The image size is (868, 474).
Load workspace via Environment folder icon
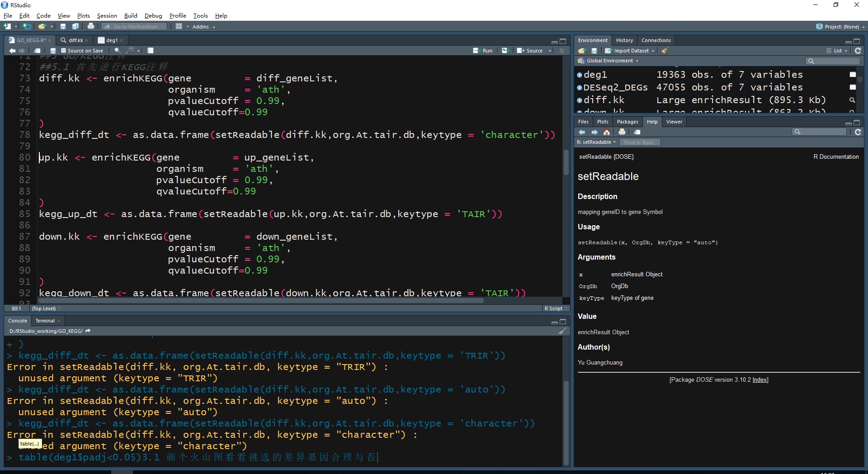pos(582,51)
